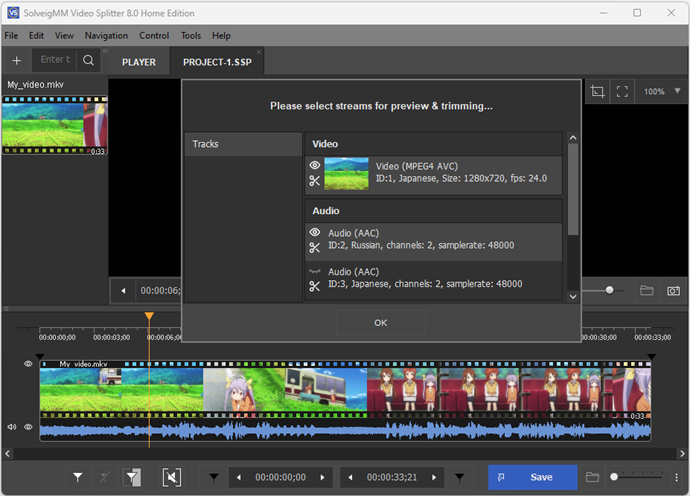Screen dimensions: 690x496
Task: Click the audio waveform on timeline
Action: (x=345, y=430)
